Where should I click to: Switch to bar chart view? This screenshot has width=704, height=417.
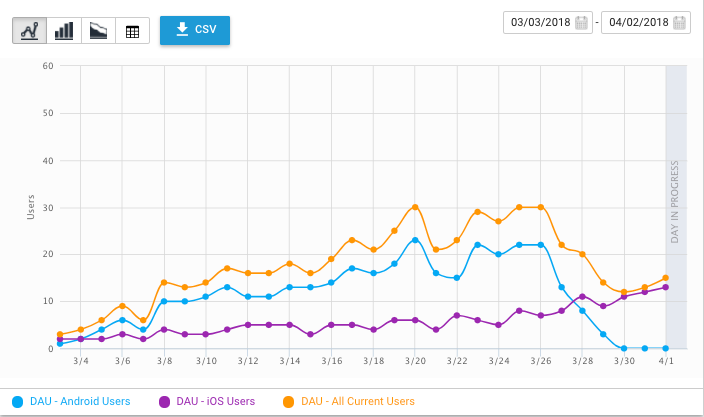coord(64,30)
